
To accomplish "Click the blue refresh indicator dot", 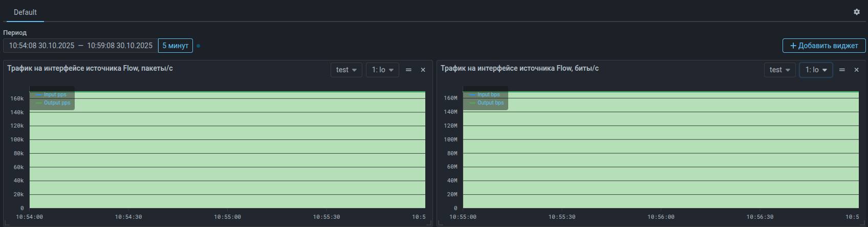I will (x=199, y=46).
